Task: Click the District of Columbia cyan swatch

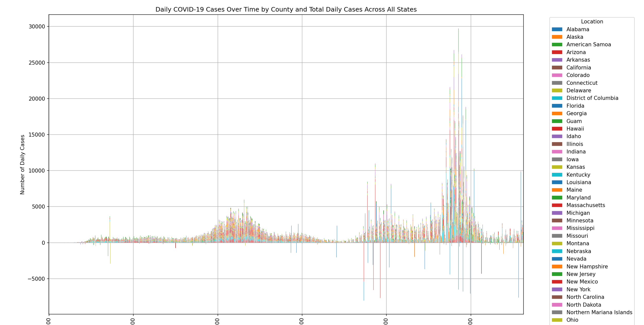Action: point(557,98)
